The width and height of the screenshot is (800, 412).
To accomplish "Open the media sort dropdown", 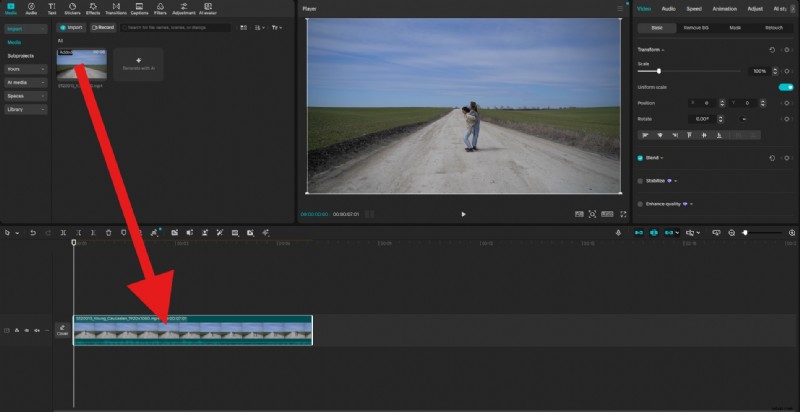I will point(260,28).
